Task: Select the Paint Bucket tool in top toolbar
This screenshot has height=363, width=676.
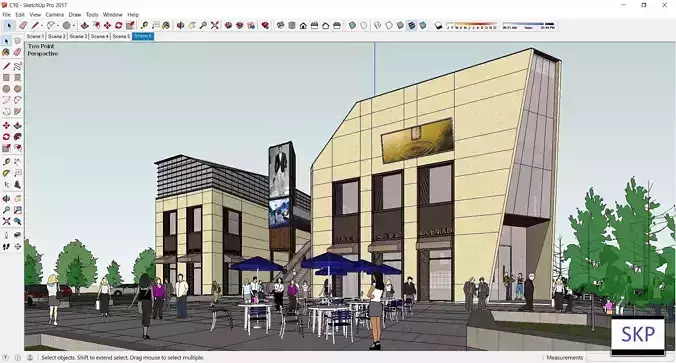Action: (166, 25)
